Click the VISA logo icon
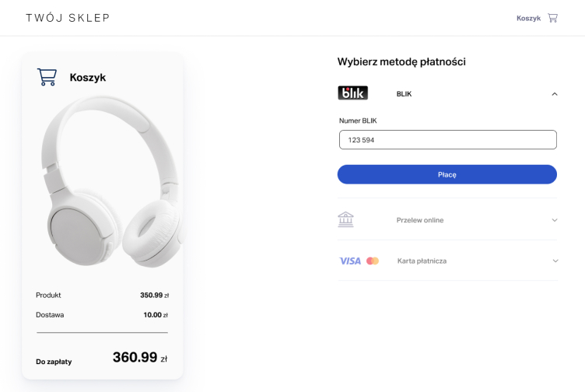Image resolution: width=585 pixels, height=392 pixels. point(350,261)
